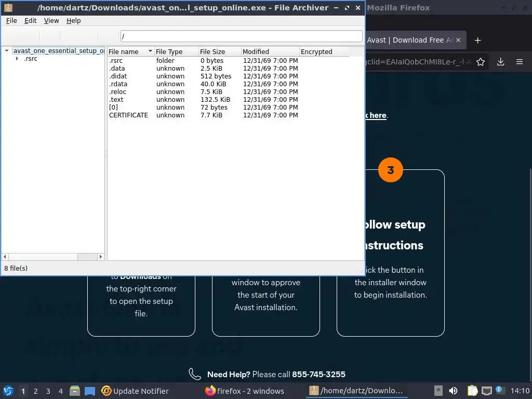This screenshot has height=399, width=532.
Task: Toggle File name column sort arrow
Action: 150,51
